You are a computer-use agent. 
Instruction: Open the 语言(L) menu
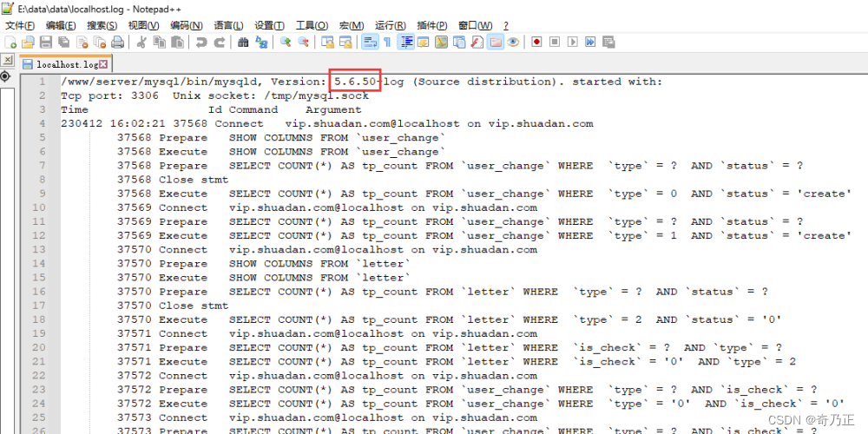click(228, 25)
